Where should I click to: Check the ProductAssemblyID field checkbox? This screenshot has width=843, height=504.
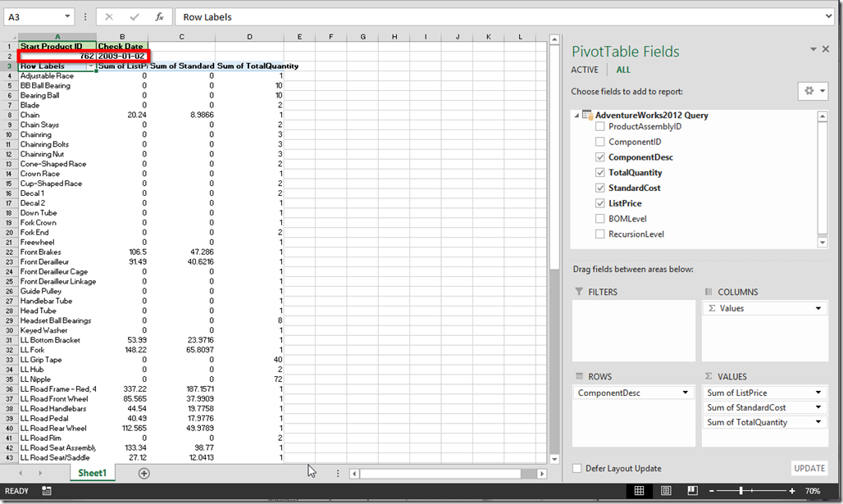click(x=600, y=127)
